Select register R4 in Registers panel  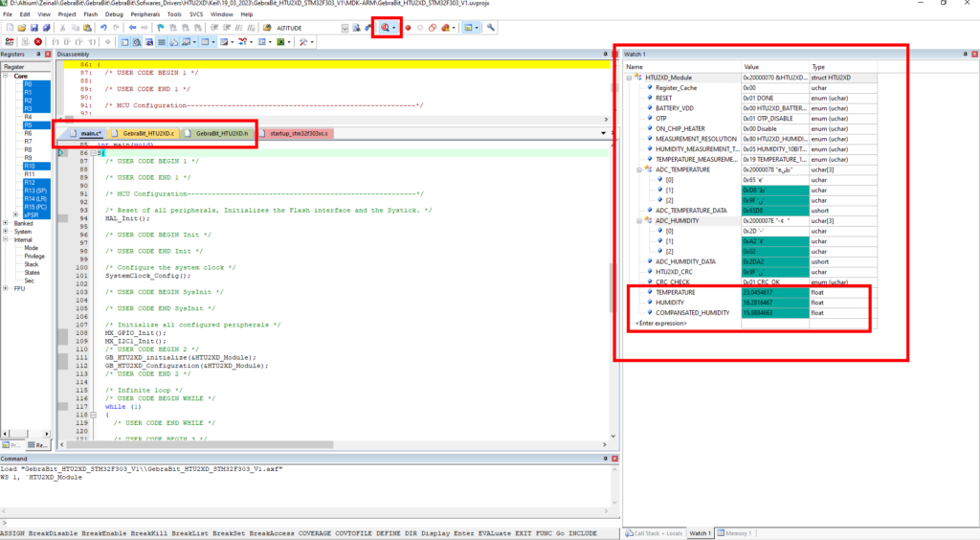[x=28, y=117]
